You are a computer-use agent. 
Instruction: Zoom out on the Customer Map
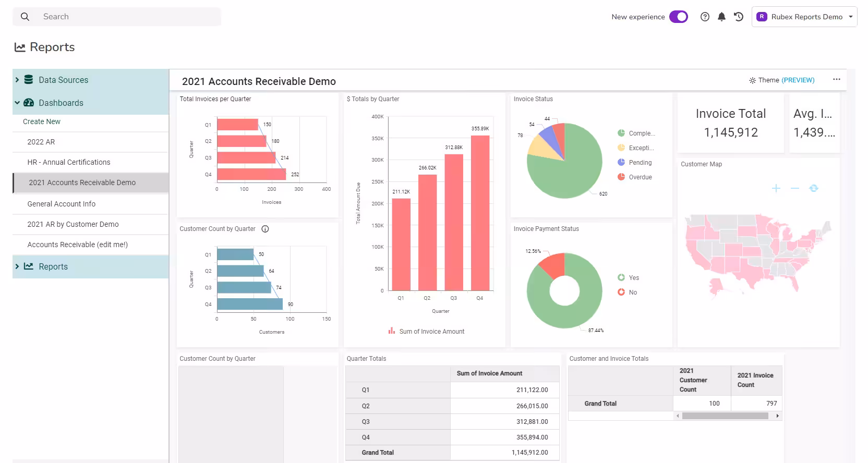pyautogui.click(x=794, y=188)
